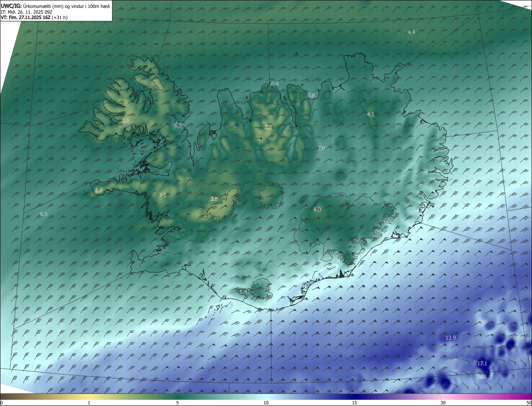Click the 2.8 value on the northern peninsula mountains

pyautogui.click(x=268, y=127)
